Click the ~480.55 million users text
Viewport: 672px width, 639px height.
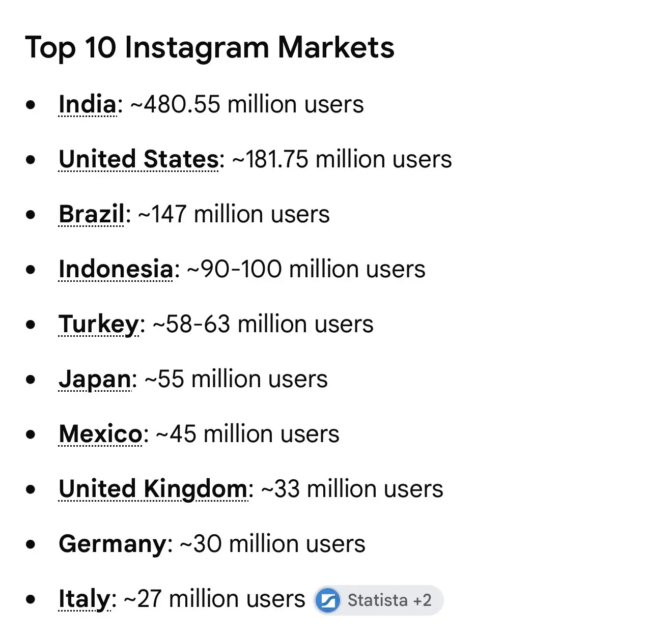click(x=247, y=104)
